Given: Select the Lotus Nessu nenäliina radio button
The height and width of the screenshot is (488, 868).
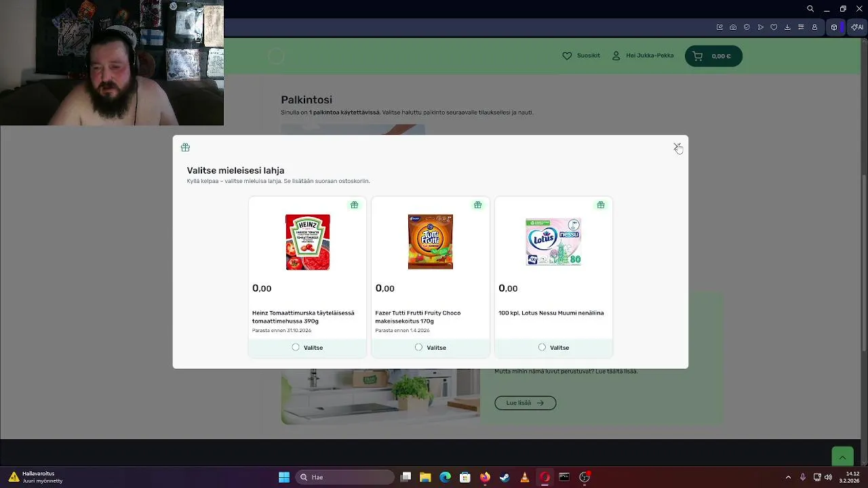Looking at the screenshot, I should point(542,347).
